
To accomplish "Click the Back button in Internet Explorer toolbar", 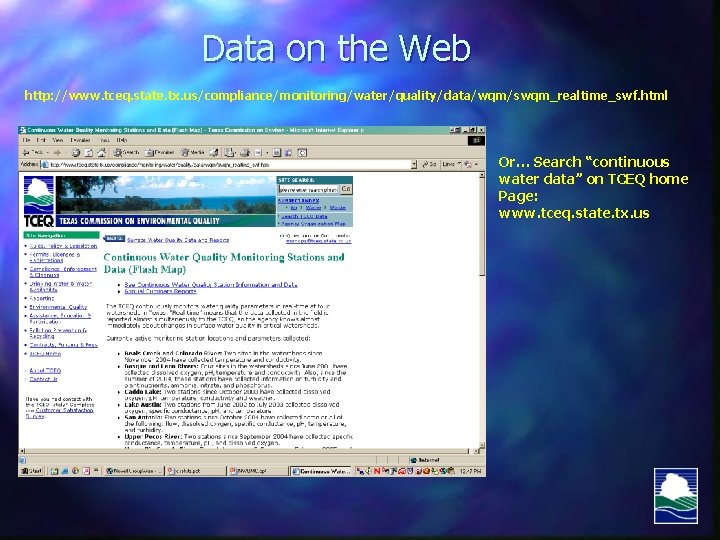I will click(x=32, y=152).
